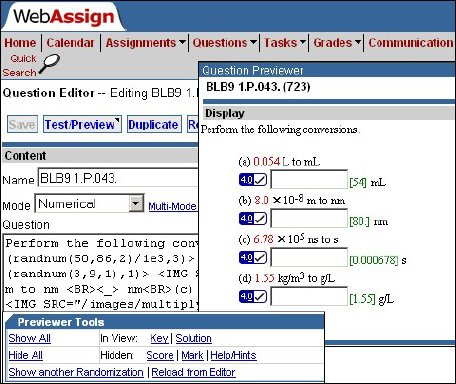Click the Show All link in Previewer Tools
The width and height of the screenshot is (456, 384).
30,338
